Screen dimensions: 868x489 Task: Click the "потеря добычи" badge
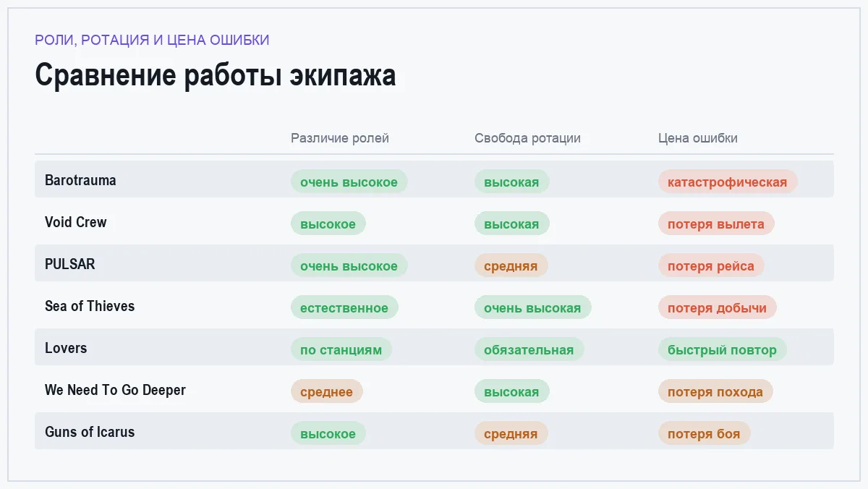(x=718, y=307)
